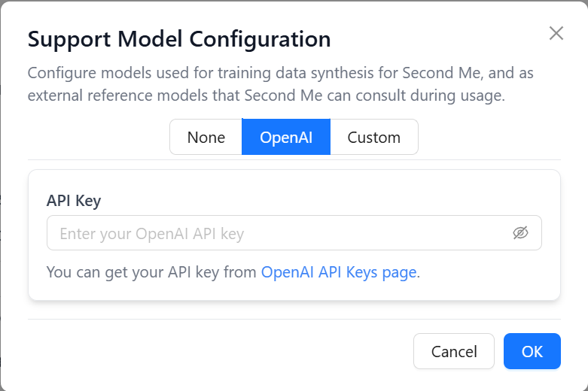The image size is (588, 391).
Task: Click the Support Model Configuration title
Action: (179, 39)
